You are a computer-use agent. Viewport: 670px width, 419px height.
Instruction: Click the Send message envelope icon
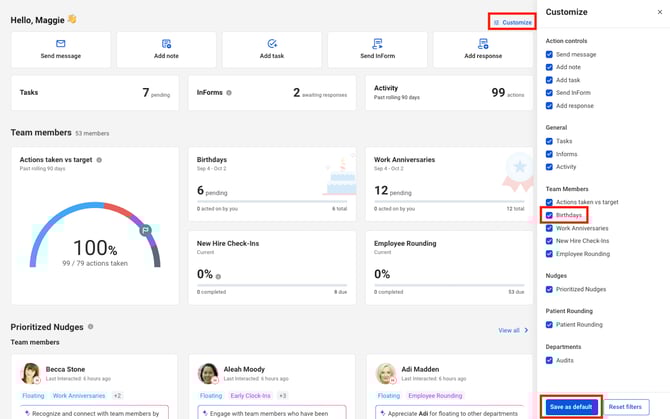(60, 44)
